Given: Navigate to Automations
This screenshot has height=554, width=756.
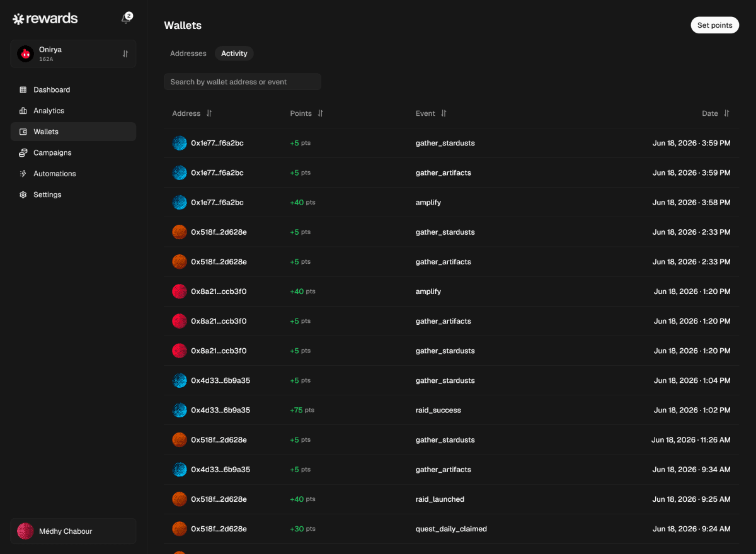Looking at the screenshot, I should (73, 174).
